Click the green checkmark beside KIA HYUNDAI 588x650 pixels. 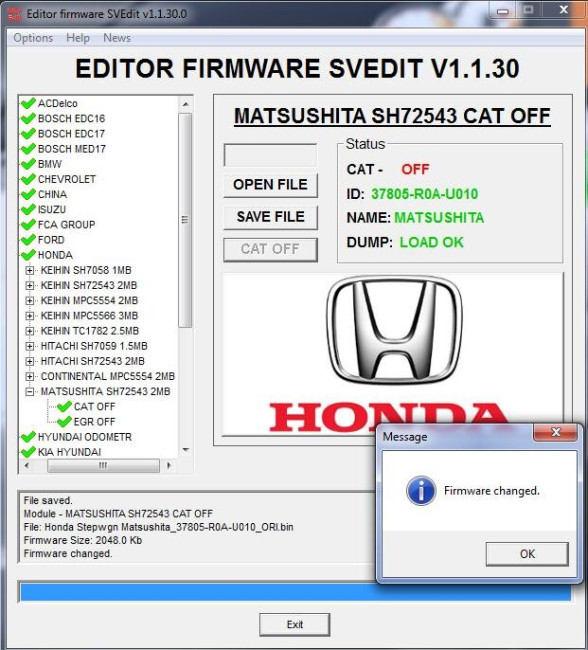pyautogui.click(x=28, y=452)
